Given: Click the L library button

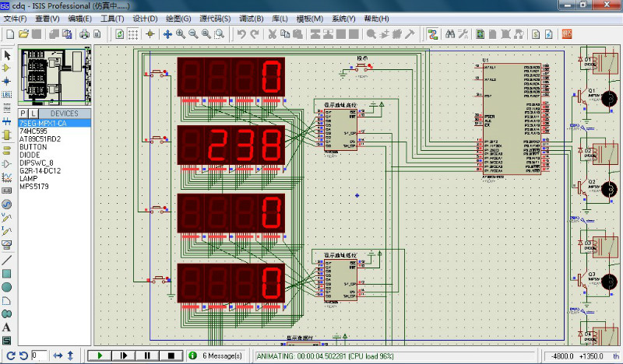Looking at the screenshot, I should pos(33,114).
